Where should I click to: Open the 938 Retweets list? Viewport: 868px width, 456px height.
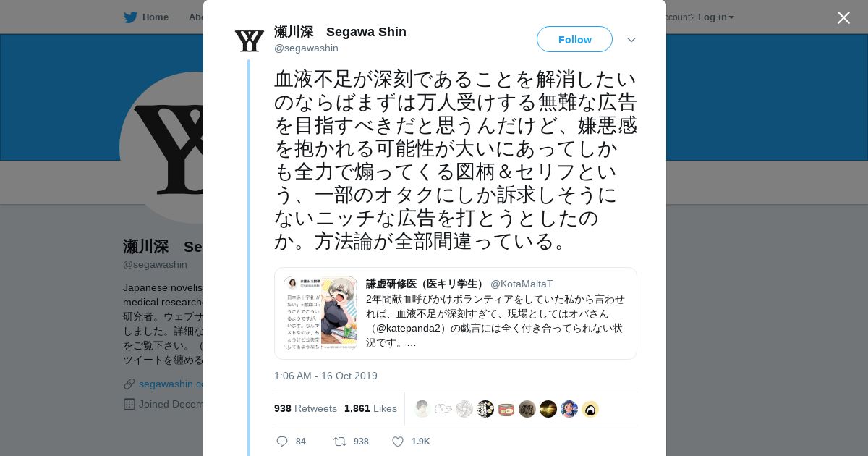(x=305, y=408)
